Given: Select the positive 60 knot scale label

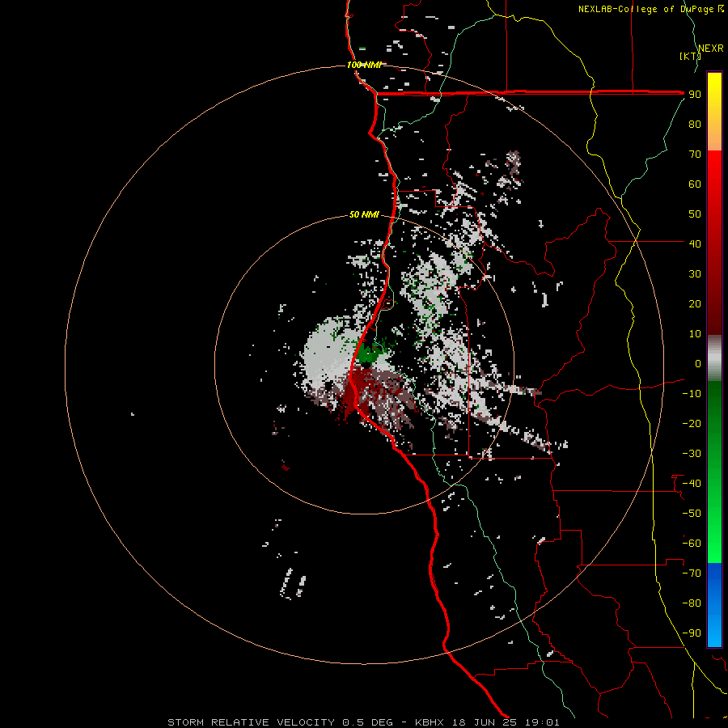Looking at the screenshot, I should coord(695,184).
